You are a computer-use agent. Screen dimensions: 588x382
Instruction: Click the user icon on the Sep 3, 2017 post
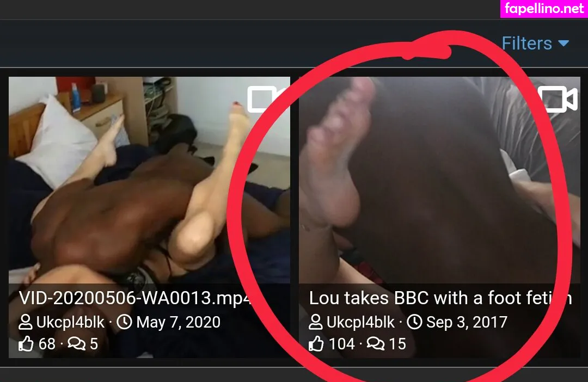(x=315, y=322)
